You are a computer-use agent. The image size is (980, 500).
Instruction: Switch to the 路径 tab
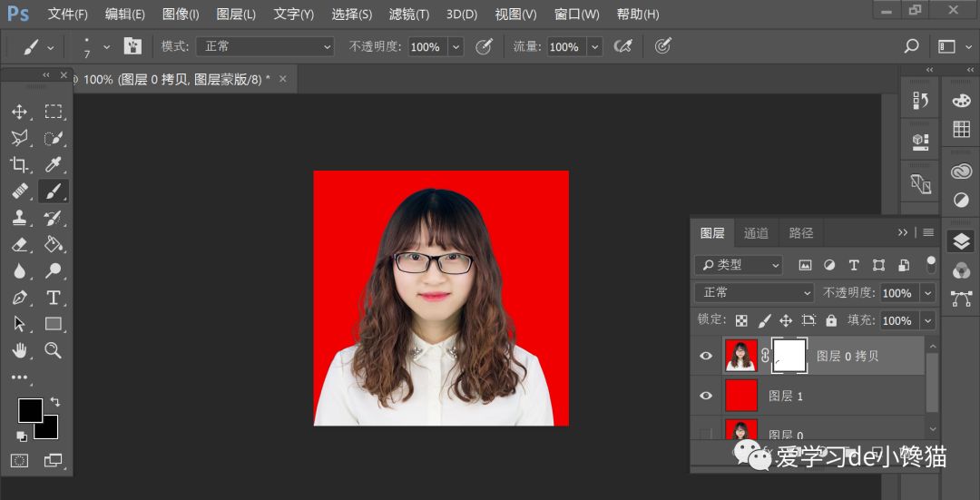pyautogui.click(x=801, y=233)
